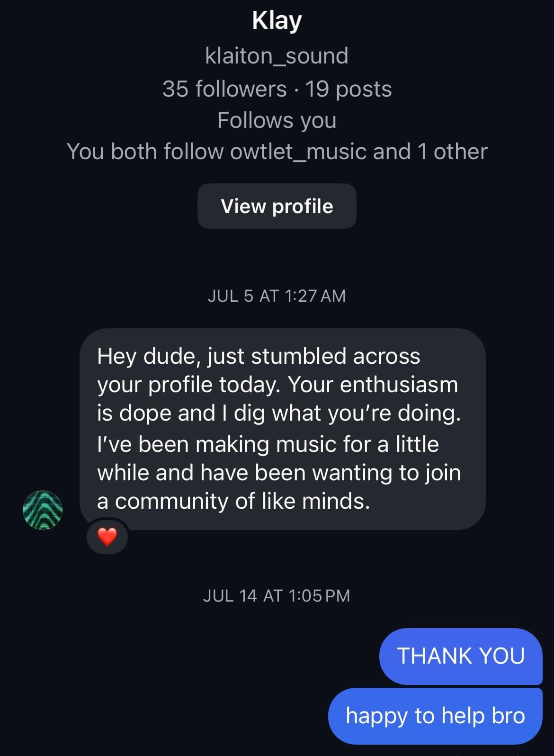554x756 pixels.
Task: Tap Klay's green wavy profile avatar
Action: pyautogui.click(x=43, y=510)
